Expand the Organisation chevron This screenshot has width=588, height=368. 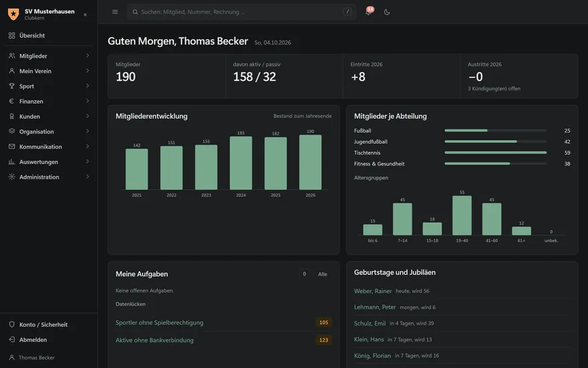pyautogui.click(x=88, y=131)
